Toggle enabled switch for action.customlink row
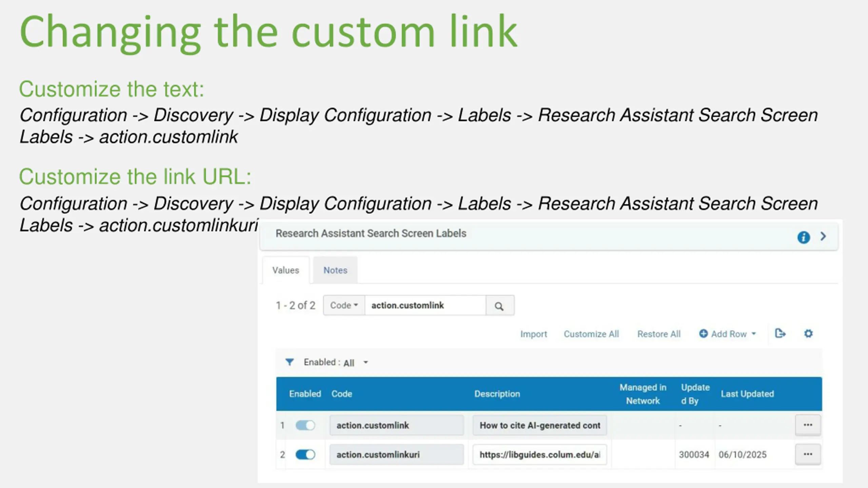 (305, 425)
